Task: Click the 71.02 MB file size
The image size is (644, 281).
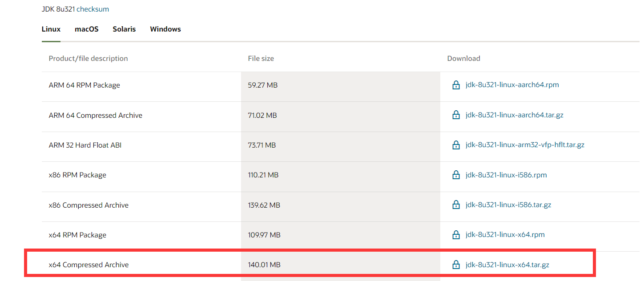Action: tap(262, 116)
